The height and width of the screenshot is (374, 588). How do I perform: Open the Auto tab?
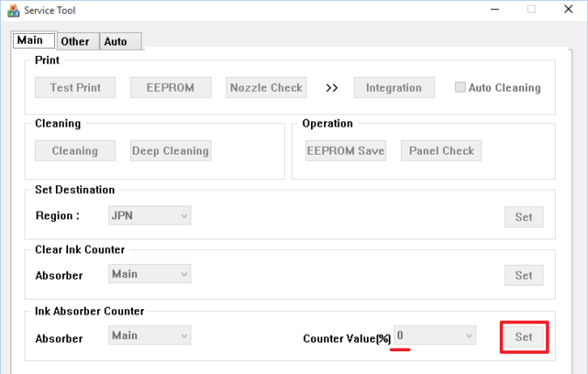coord(115,41)
